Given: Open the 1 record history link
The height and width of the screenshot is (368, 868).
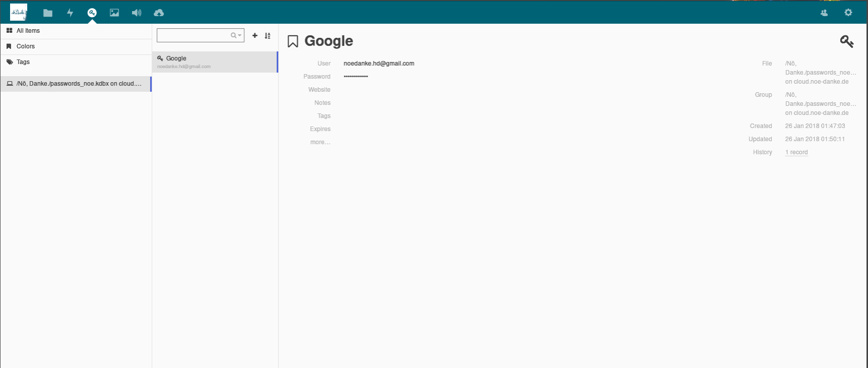Looking at the screenshot, I should click(796, 152).
